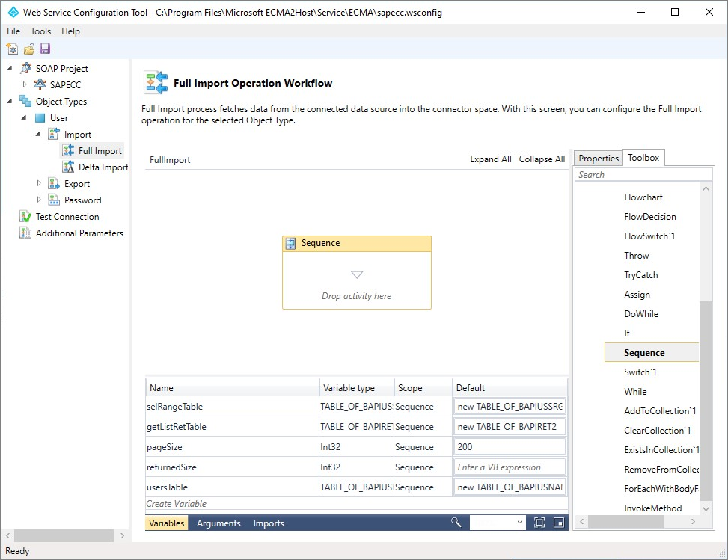Select the Variables tab
728x560 pixels.
166,523
